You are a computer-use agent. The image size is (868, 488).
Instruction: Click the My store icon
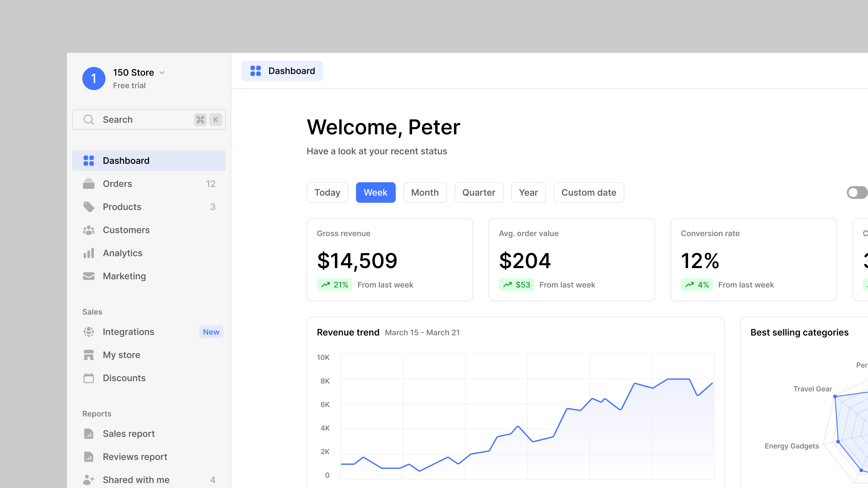[x=88, y=355]
